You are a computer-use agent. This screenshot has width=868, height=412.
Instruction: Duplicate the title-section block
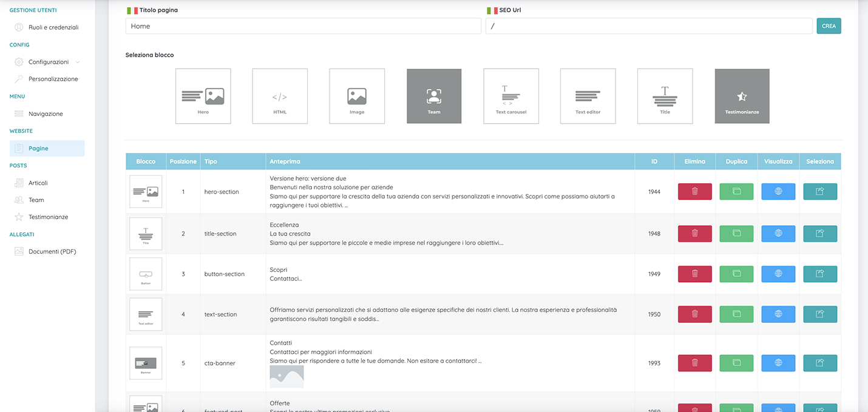pyautogui.click(x=736, y=234)
